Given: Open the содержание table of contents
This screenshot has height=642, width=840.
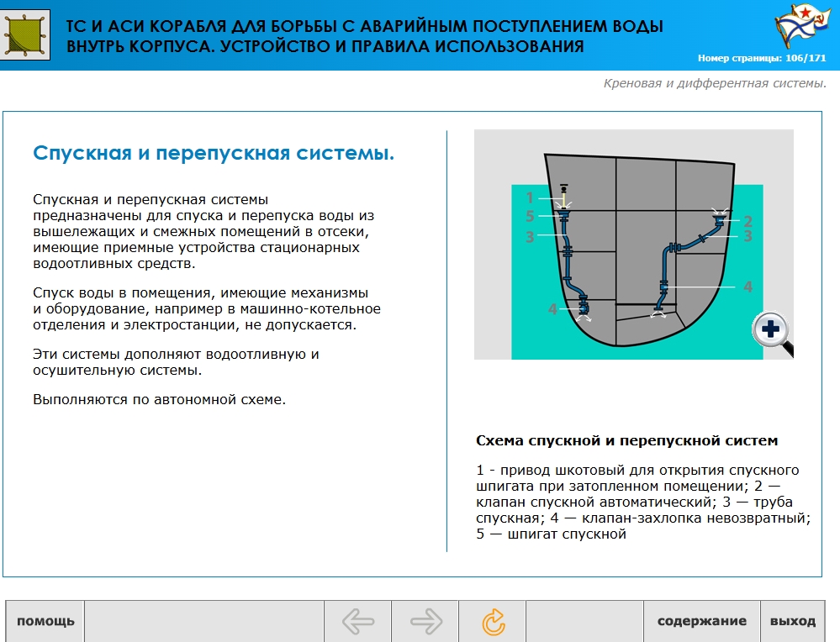Looking at the screenshot, I should tap(701, 622).
